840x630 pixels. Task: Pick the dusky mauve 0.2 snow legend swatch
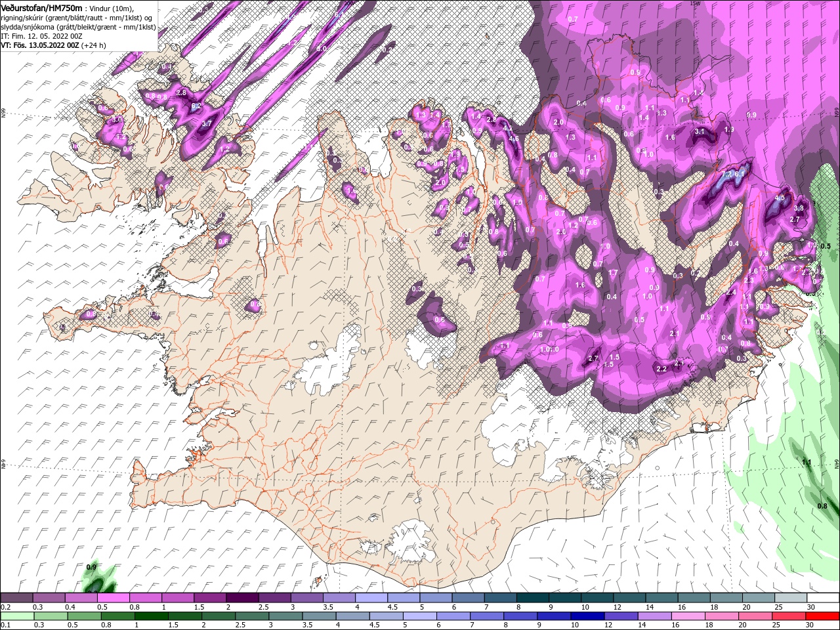pyautogui.click(x=17, y=598)
